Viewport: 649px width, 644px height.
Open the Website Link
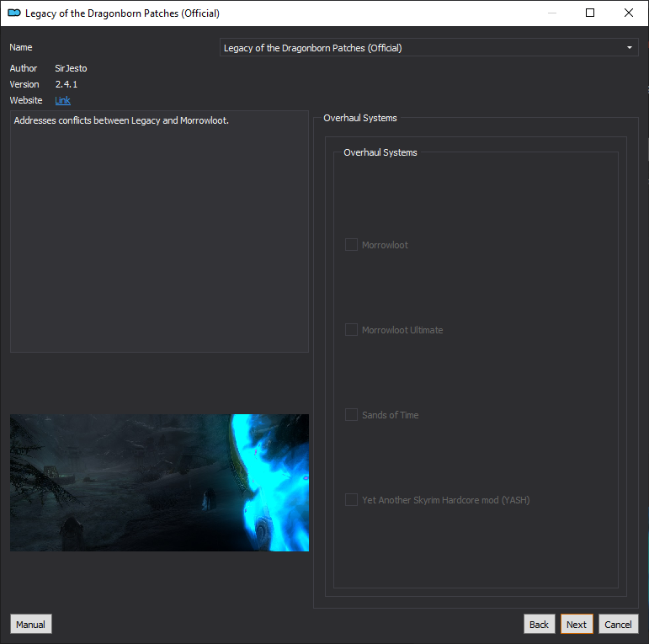(62, 100)
